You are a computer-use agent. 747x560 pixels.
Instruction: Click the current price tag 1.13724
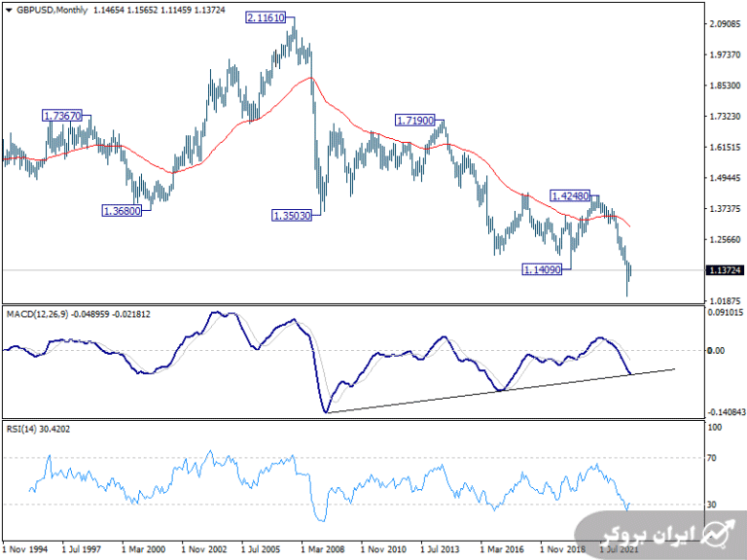point(725,270)
